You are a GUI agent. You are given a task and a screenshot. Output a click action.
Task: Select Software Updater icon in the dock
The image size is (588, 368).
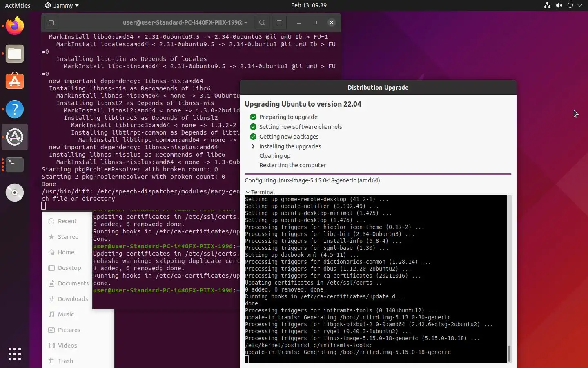pyautogui.click(x=15, y=137)
